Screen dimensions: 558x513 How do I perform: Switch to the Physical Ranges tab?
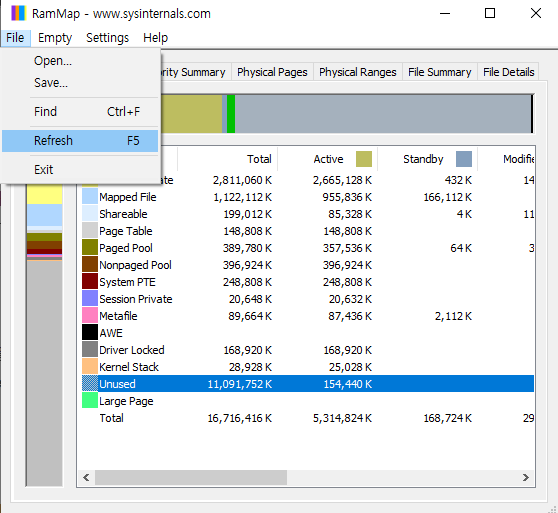click(358, 72)
